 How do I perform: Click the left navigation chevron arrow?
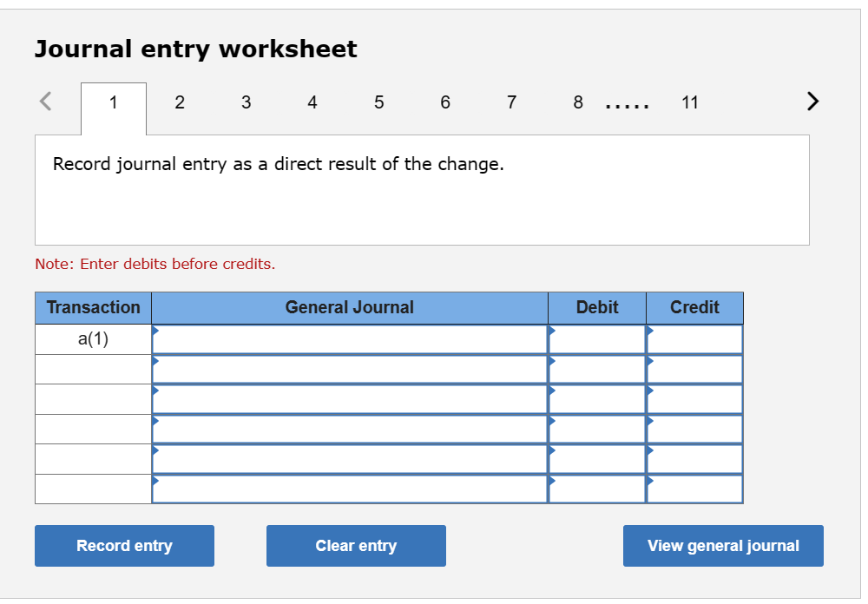pos(44,101)
